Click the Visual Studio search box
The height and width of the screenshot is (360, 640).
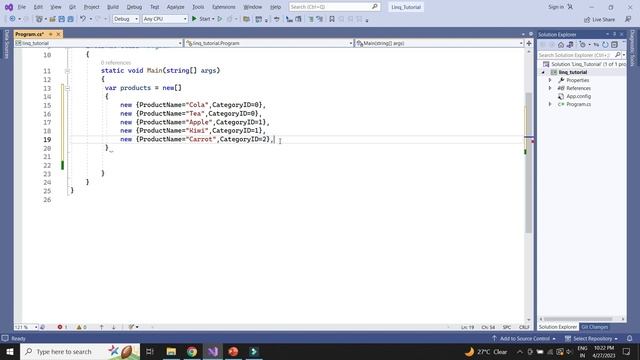point(334,7)
